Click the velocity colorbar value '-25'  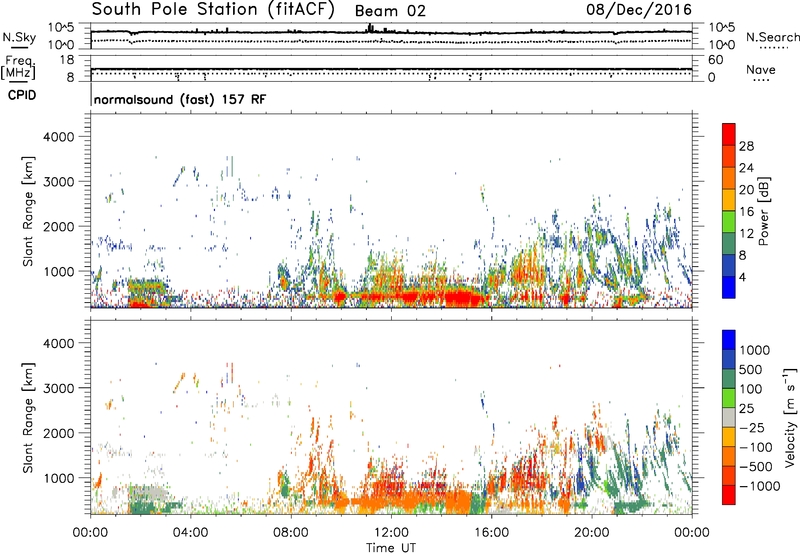pyautogui.click(x=752, y=428)
